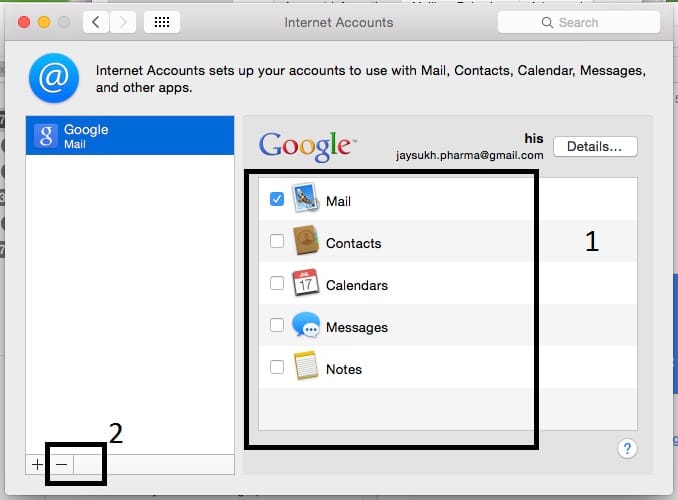Viewport: 678px width, 500px height.
Task: Close window with red button
Action: [24, 22]
